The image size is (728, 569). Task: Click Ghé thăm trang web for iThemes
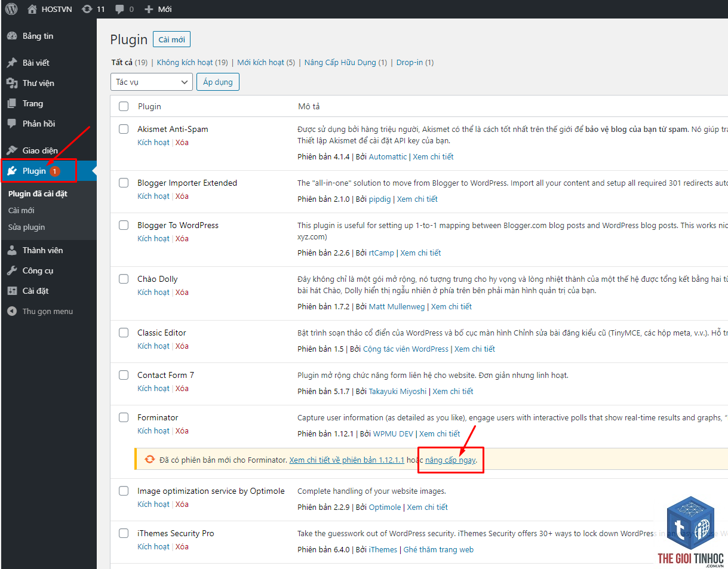[438, 549]
